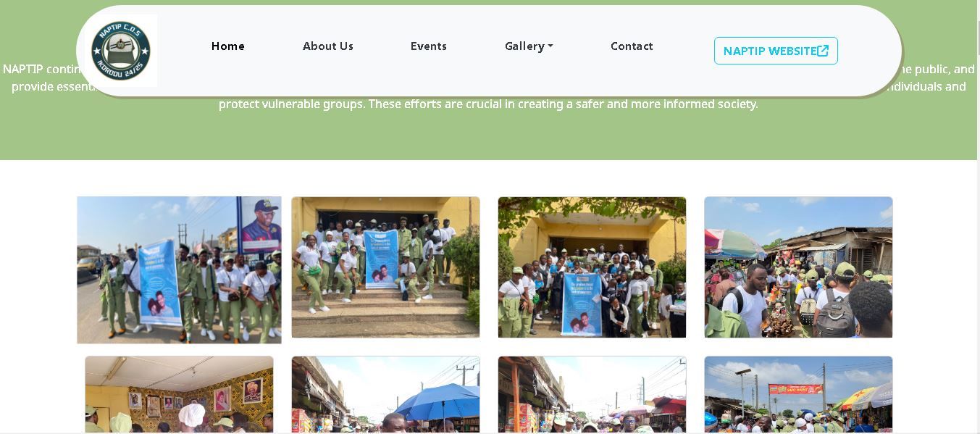This screenshot has width=980, height=434.
Task: Expand the Gallery dropdown menu
Action: point(529,46)
